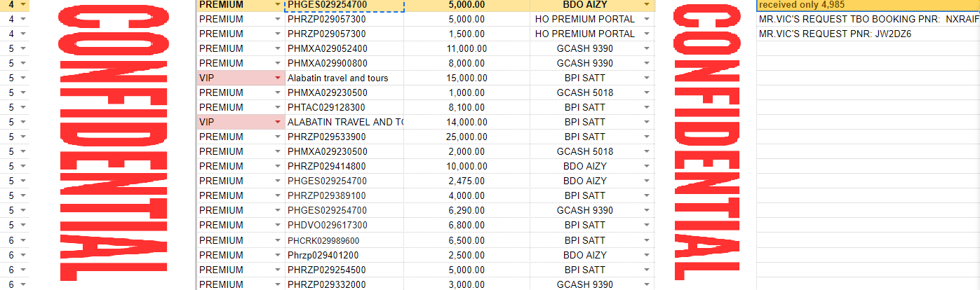Click the 'Alabatin travel and tours' cell
The image size is (980, 290).
tap(344, 78)
